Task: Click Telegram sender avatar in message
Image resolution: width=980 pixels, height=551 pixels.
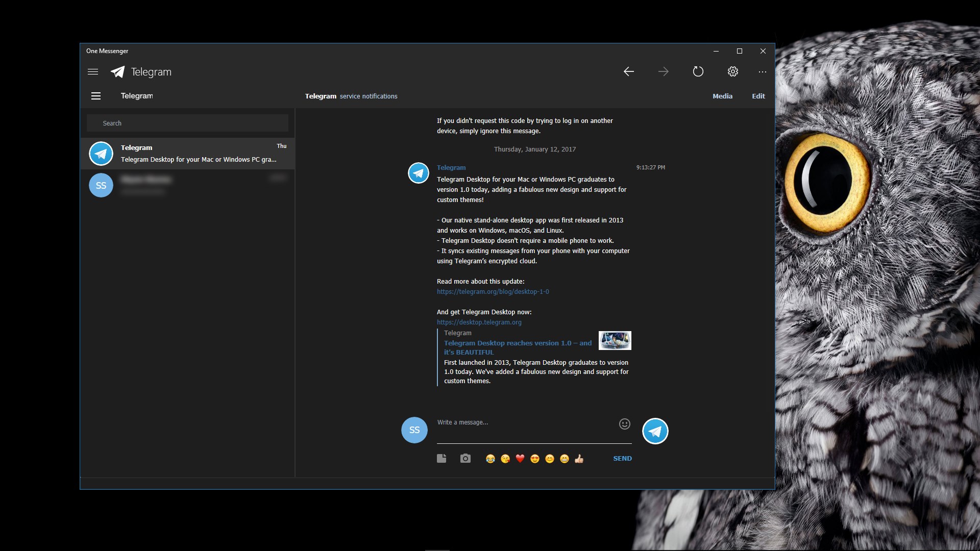Action: 419,173
